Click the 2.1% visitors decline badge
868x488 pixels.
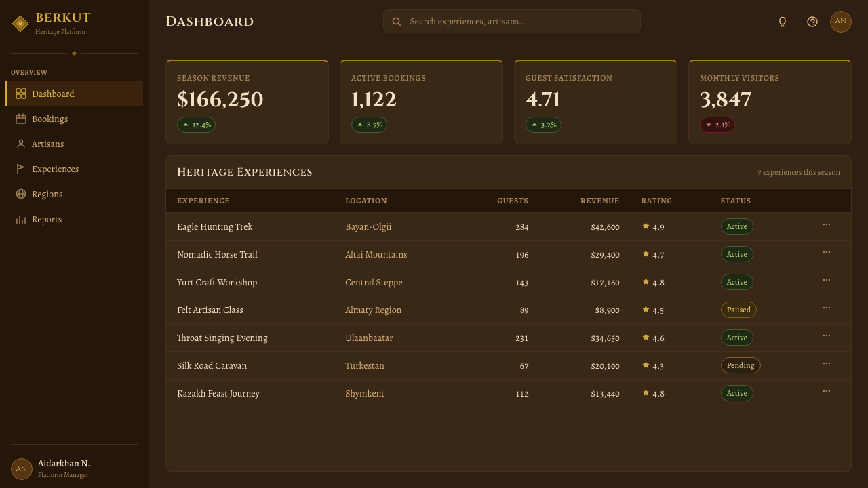717,125
